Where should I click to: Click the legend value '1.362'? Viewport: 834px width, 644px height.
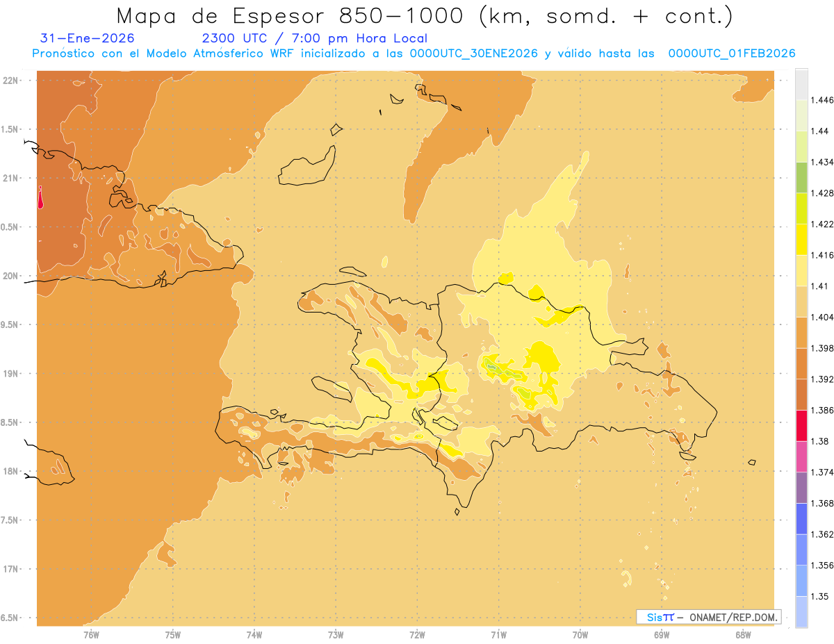(824, 534)
